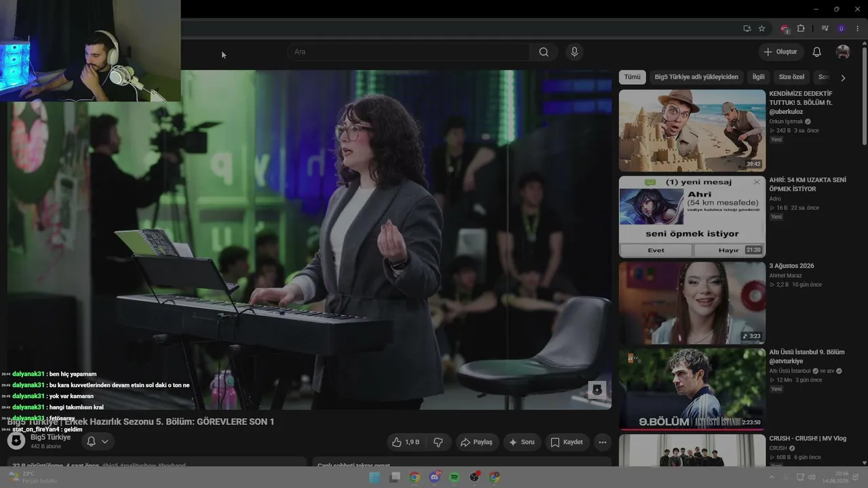Show hidden system tray icons
Screen dimensions: 868x488
pyautogui.click(x=771, y=477)
